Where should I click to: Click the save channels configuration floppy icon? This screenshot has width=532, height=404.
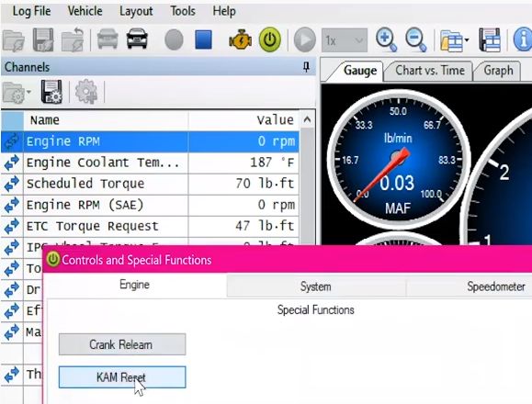coord(51,92)
